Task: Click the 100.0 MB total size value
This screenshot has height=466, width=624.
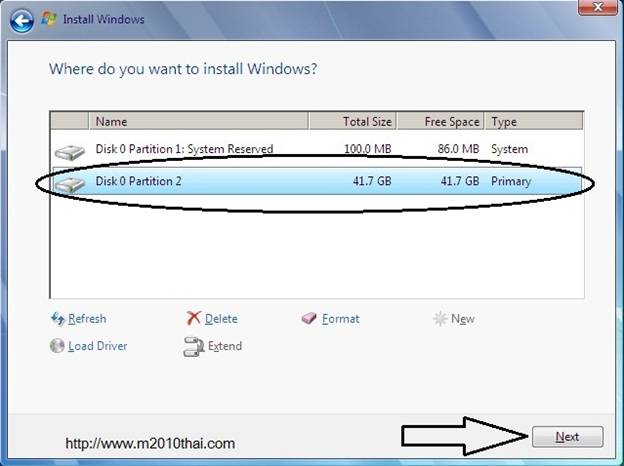Action: coord(368,149)
